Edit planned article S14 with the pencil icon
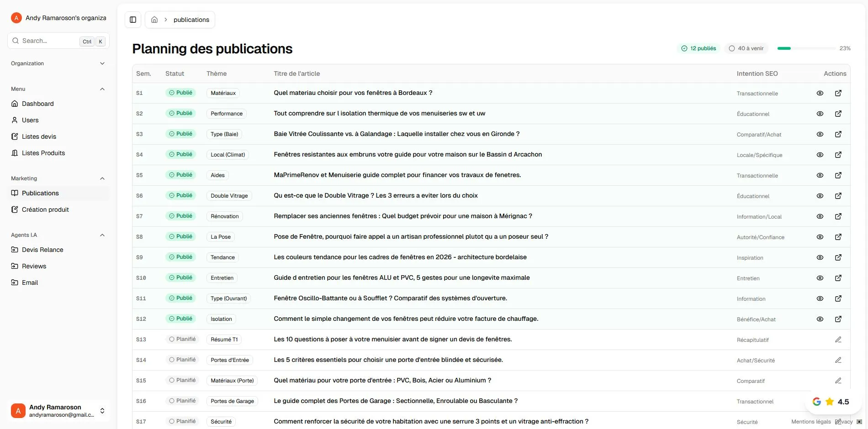 838,360
